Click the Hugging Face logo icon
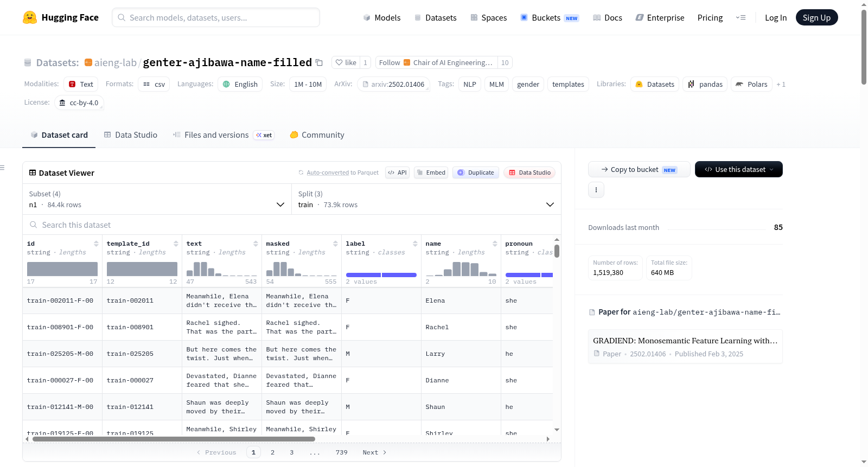 tap(30, 17)
